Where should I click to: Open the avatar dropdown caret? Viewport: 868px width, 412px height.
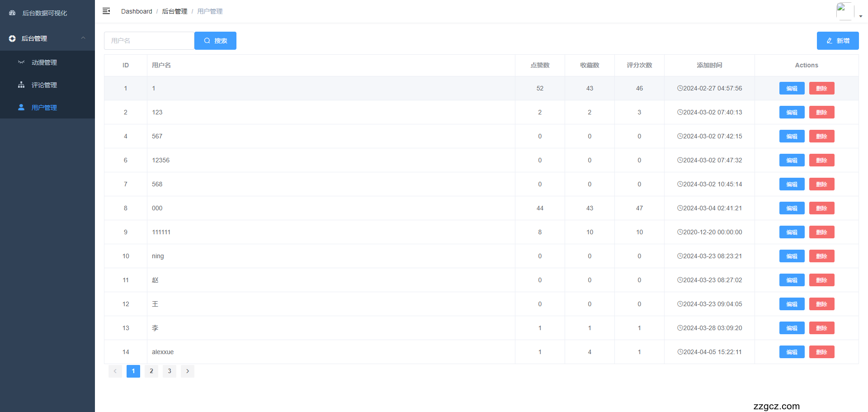861,16
